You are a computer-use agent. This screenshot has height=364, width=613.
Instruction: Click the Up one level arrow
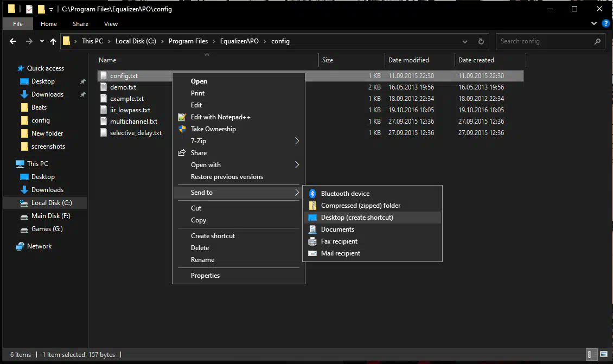pos(53,41)
